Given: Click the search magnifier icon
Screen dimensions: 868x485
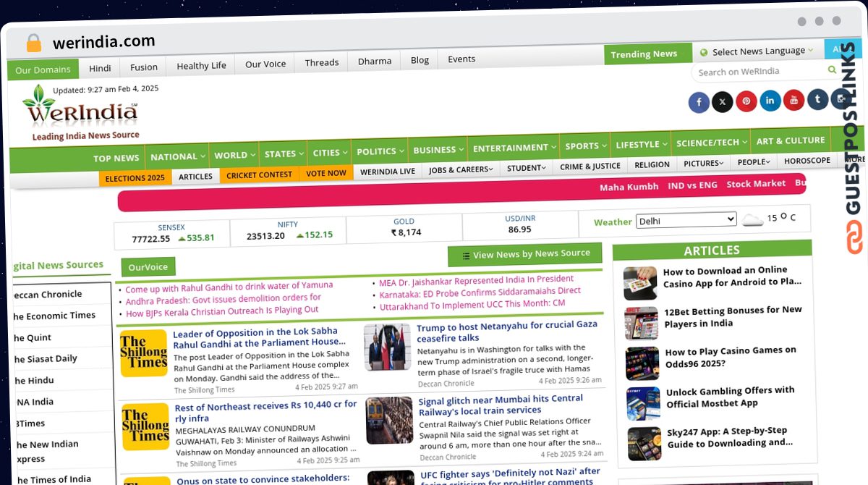Looking at the screenshot, I should (x=832, y=70).
